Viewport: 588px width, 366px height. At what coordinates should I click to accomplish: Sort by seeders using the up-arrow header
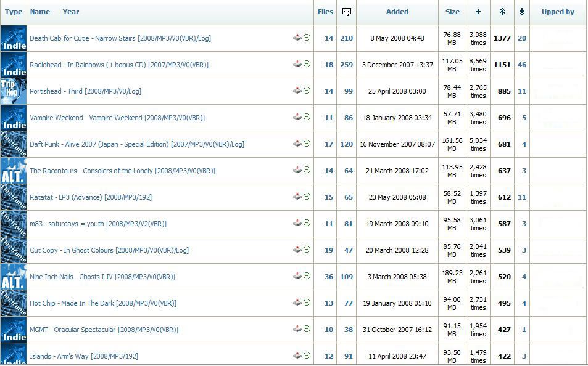502,12
